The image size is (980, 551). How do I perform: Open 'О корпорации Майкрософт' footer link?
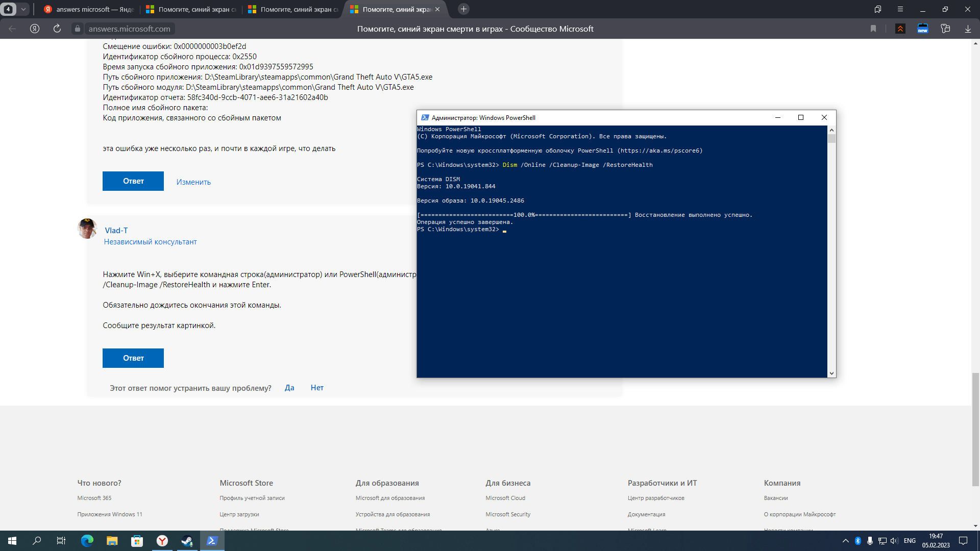(800, 514)
